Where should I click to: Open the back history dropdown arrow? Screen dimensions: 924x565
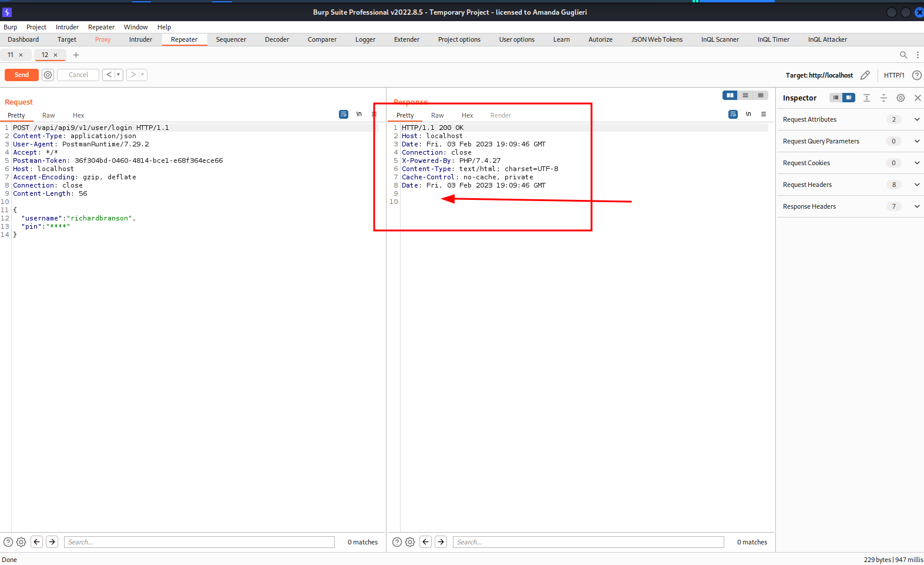click(x=119, y=75)
